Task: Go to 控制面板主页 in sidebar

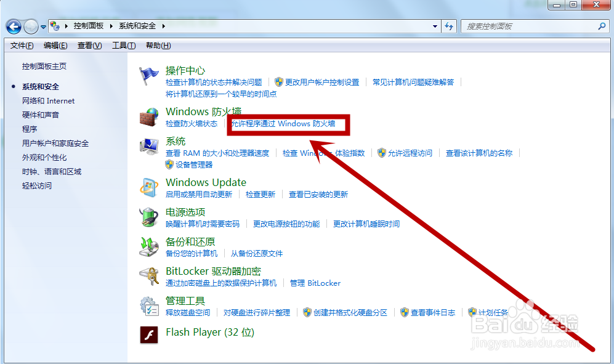Action: tap(44, 67)
